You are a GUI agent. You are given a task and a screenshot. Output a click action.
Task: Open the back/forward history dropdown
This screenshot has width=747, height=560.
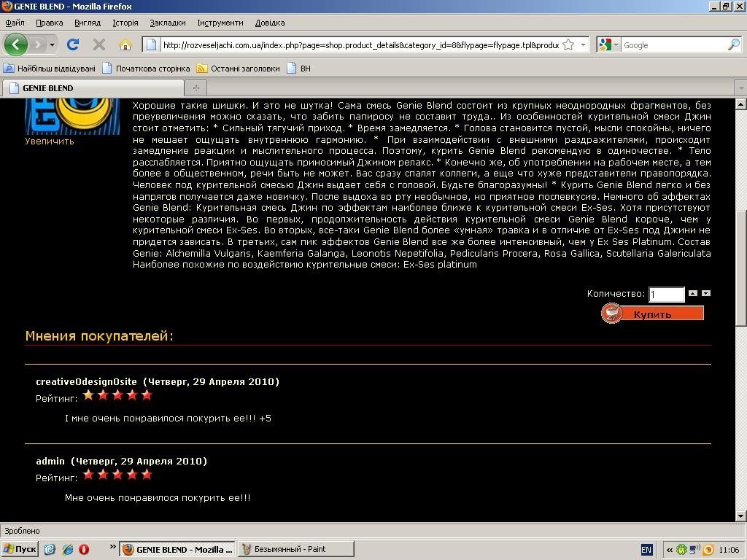[52, 45]
